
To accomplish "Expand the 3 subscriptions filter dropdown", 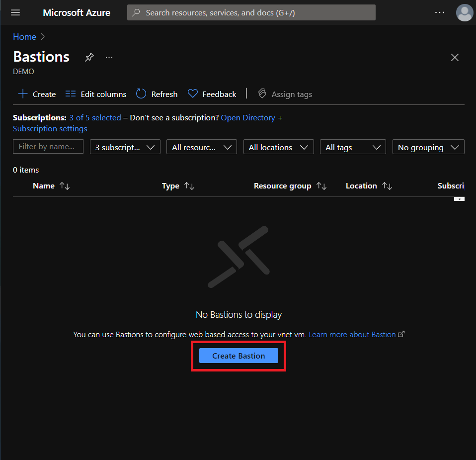I will tap(125, 147).
